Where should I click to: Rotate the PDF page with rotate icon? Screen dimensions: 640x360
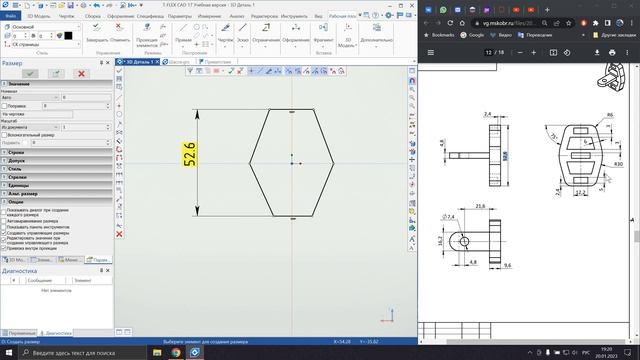567,53
